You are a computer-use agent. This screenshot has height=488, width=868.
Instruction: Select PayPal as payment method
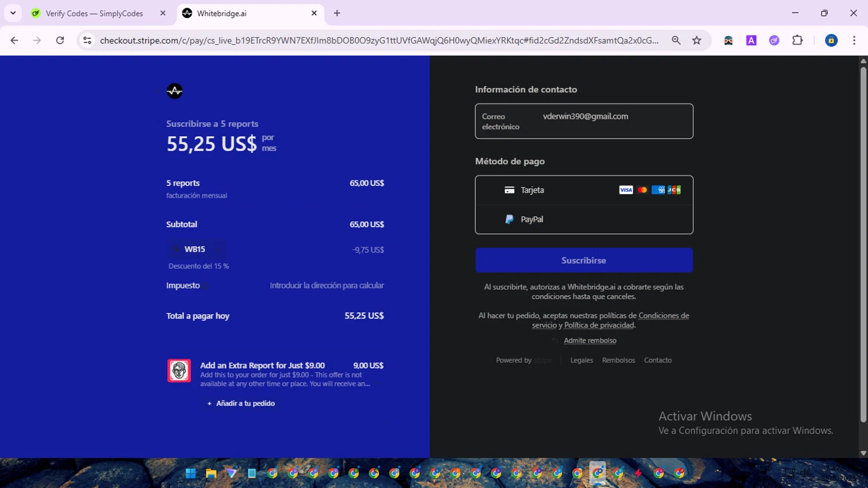point(584,219)
